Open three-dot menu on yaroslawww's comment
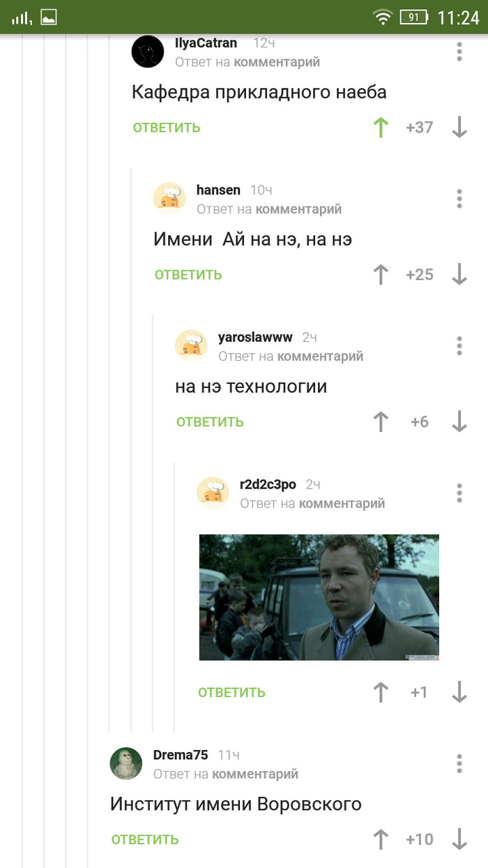Screen dimensions: 488x868 [459, 345]
